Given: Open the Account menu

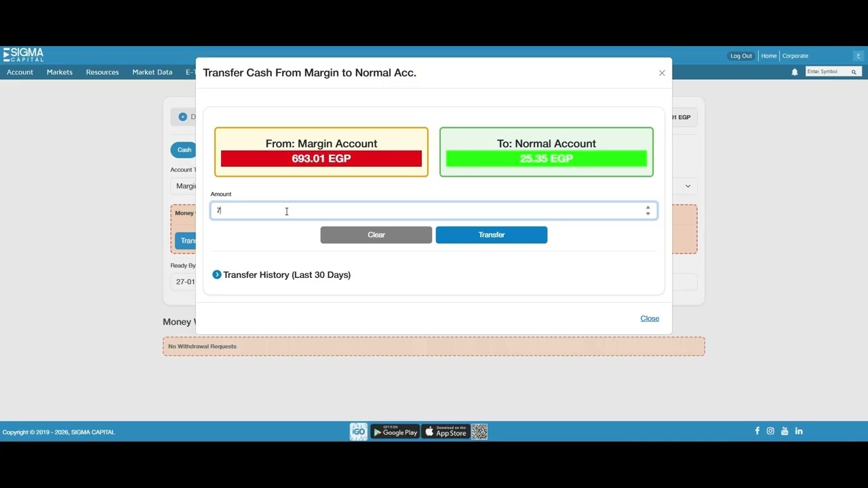Looking at the screenshot, I should [x=20, y=72].
